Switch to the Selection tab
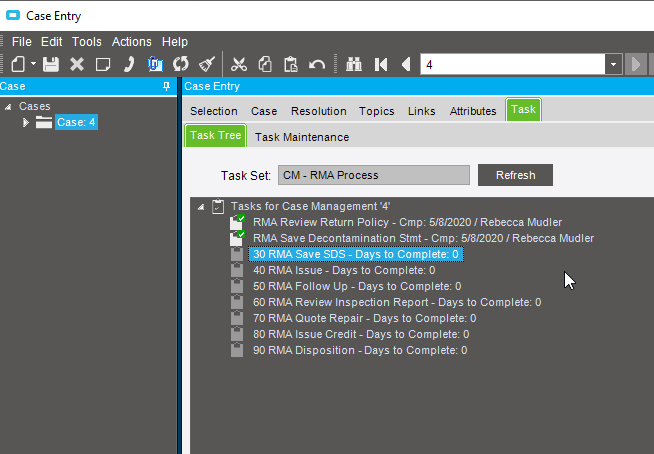Image resolution: width=654 pixels, height=454 pixels. 214,111
